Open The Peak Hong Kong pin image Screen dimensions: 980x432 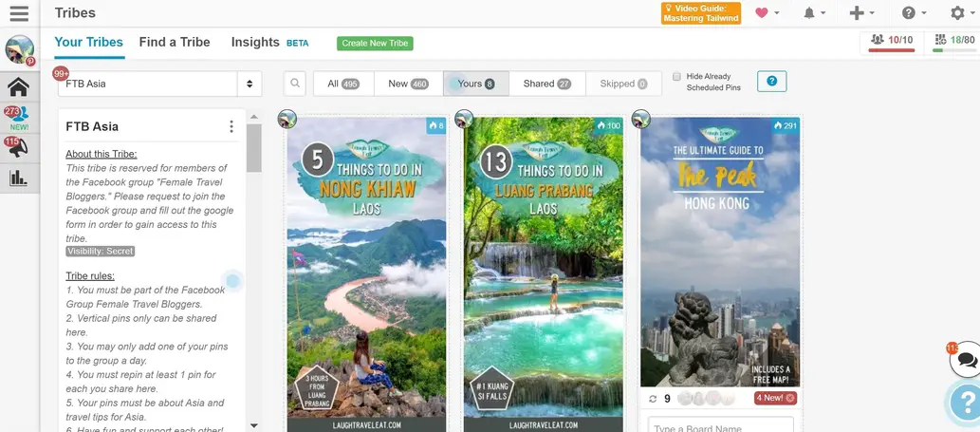(720, 252)
